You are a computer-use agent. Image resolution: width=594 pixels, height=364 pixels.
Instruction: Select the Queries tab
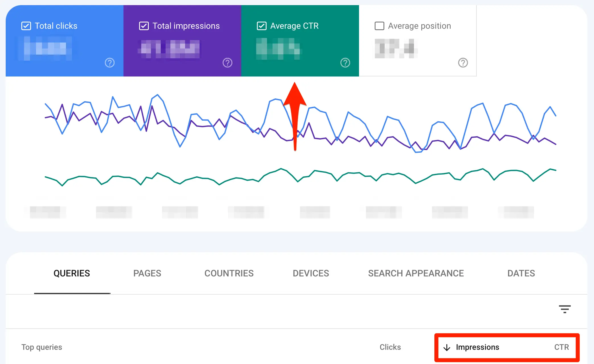click(x=72, y=273)
